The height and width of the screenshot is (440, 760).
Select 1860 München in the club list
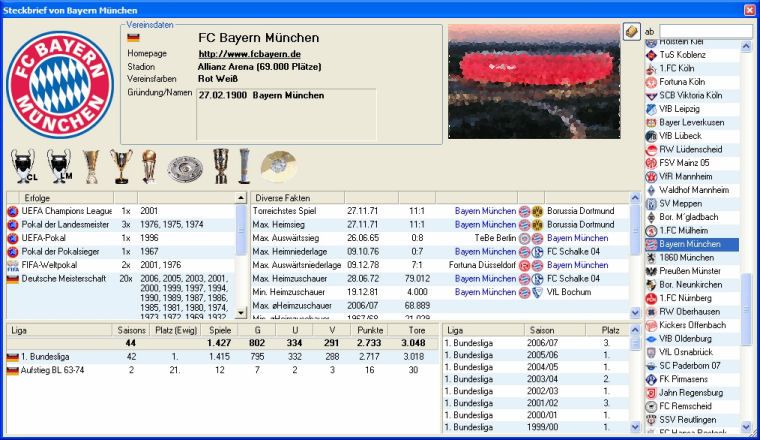(693, 258)
